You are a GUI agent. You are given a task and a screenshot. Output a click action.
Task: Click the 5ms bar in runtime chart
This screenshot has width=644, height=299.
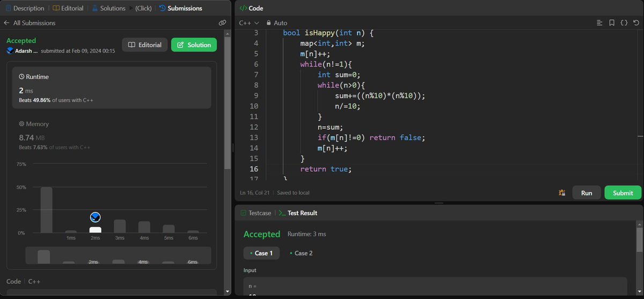tap(169, 229)
